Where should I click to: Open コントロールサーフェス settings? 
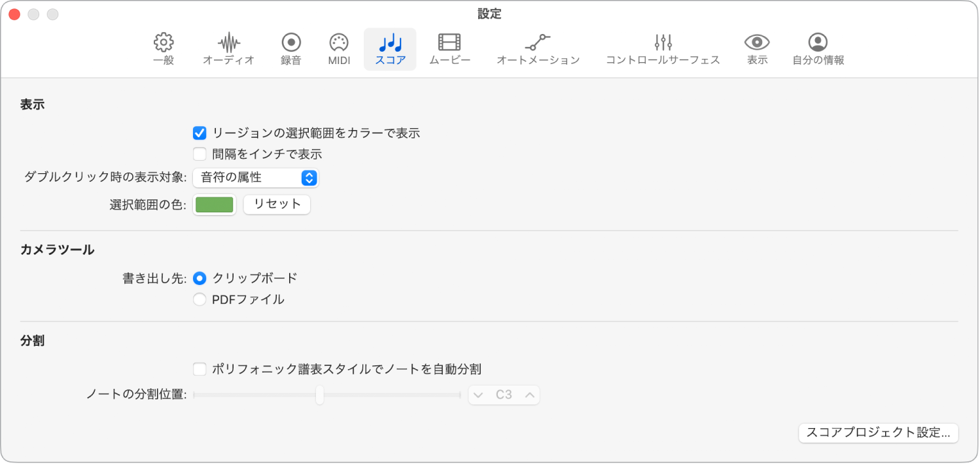(662, 48)
